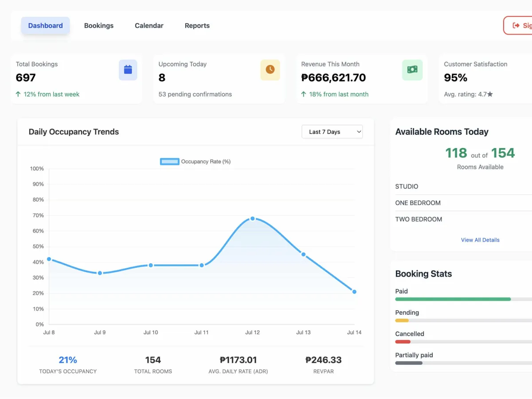Image resolution: width=532 pixels, height=399 pixels.
Task: Open the Last 7 Days dropdown
Action: pyautogui.click(x=332, y=132)
